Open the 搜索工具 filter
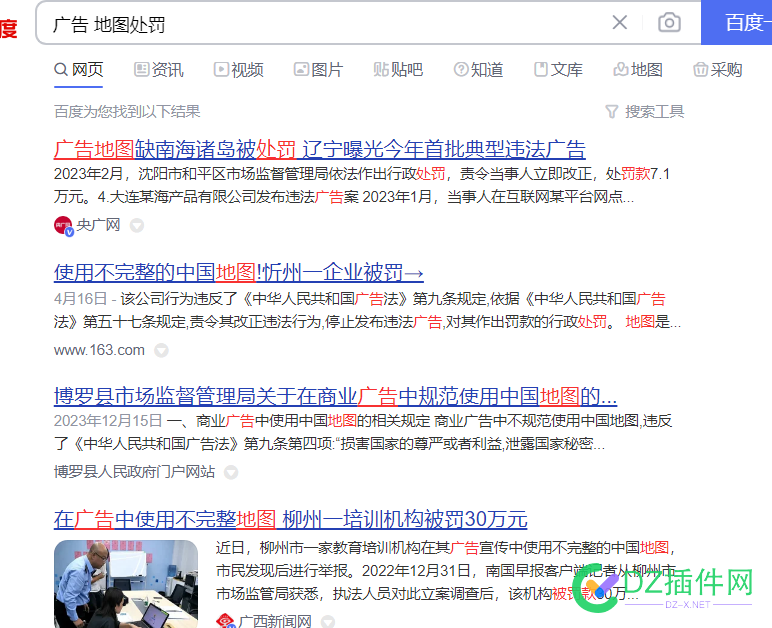This screenshot has width=772, height=628. pyautogui.click(x=645, y=112)
